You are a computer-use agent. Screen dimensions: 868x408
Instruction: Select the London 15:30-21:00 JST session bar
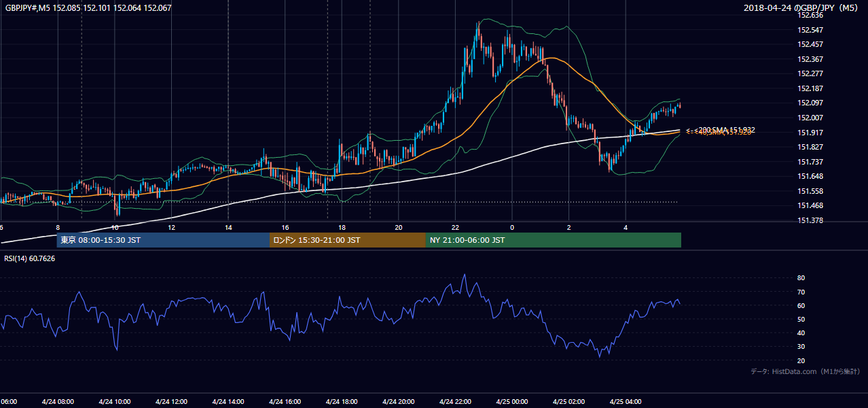click(348, 240)
